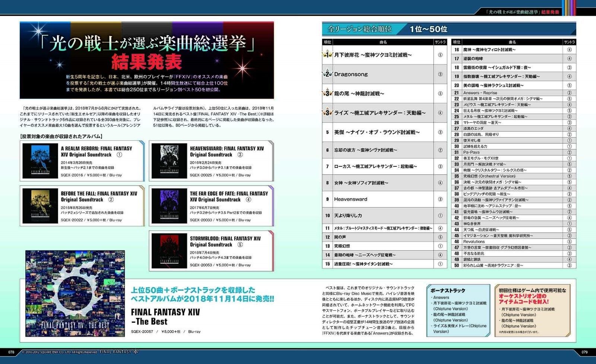Select the 鬨の声 title at rank 12
This screenshot has height=364, width=596.
coord(340,237)
